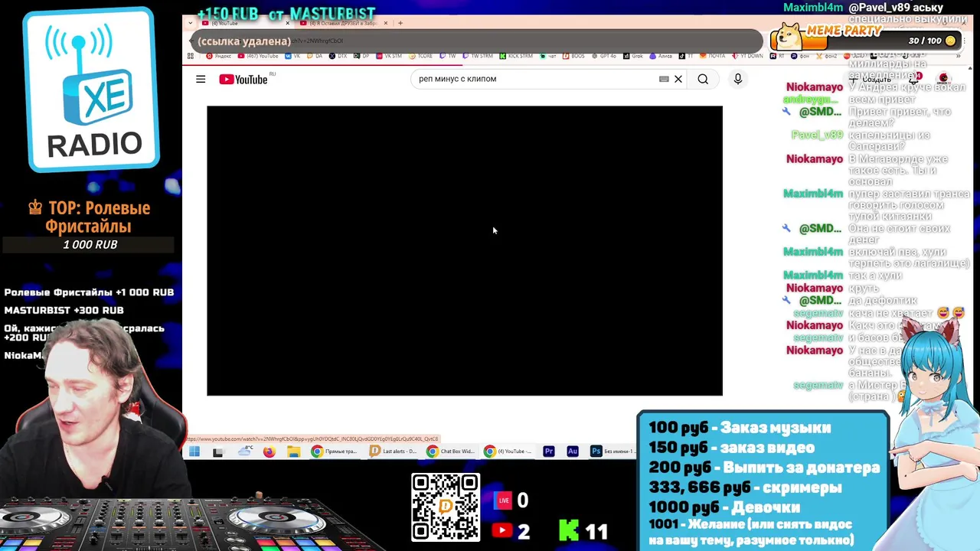Click the black YouTube video player area
The width and height of the screenshot is (980, 551).
[x=465, y=251]
